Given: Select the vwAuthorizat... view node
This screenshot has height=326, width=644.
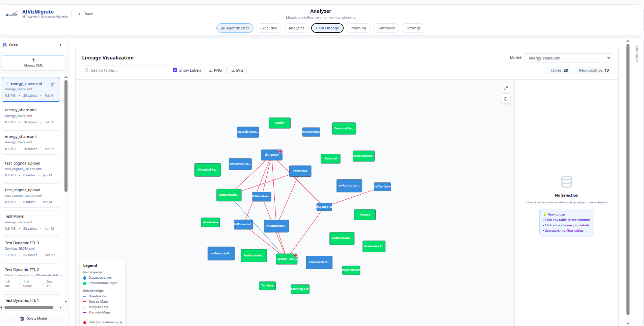Looking at the screenshot, I should pyautogui.click(x=349, y=186).
